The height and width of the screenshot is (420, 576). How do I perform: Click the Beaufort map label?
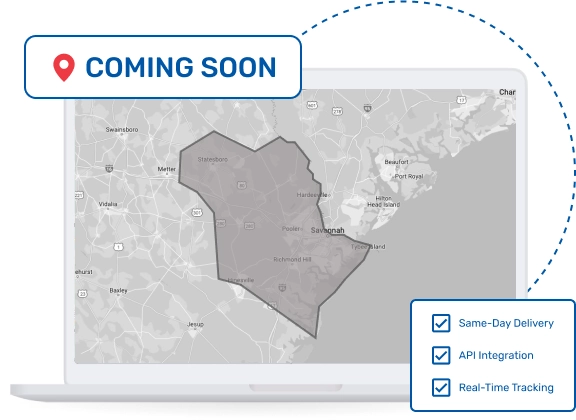(396, 162)
